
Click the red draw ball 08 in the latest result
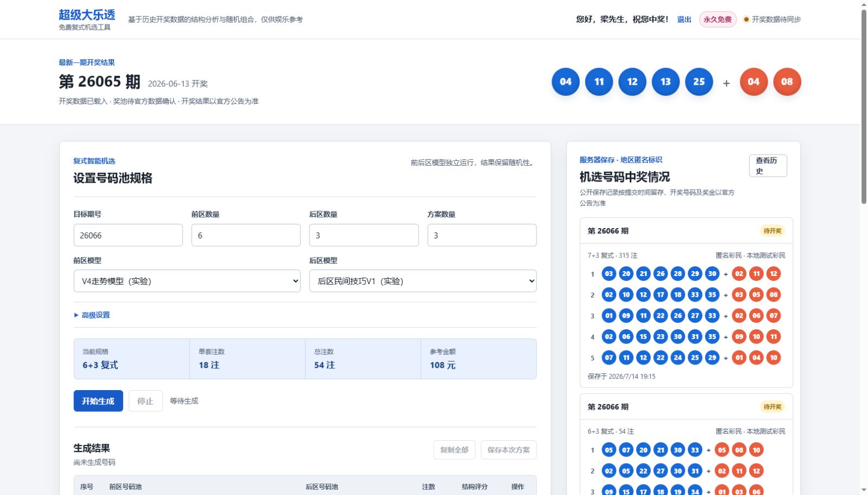787,82
